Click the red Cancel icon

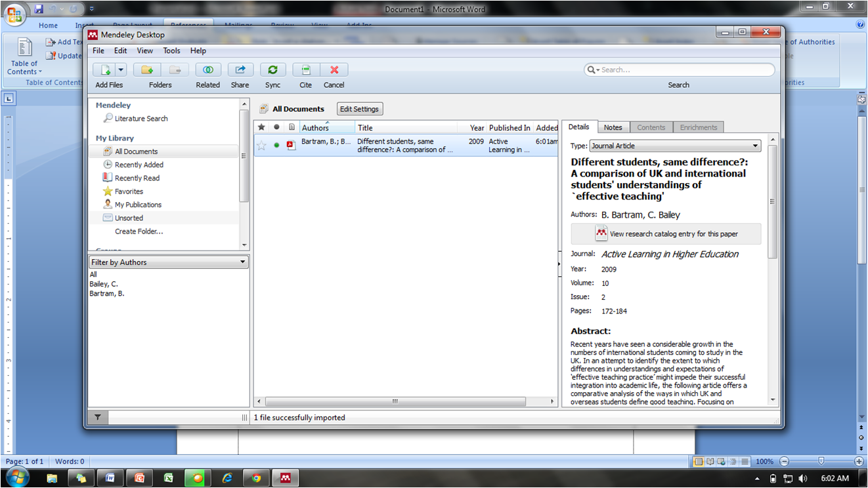334,70
